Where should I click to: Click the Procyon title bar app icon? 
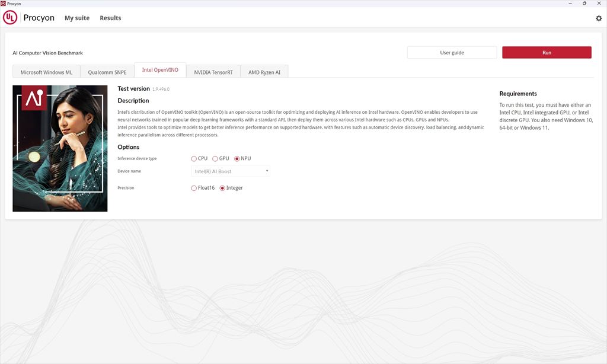pyautogui.click(x=3, y=4)
